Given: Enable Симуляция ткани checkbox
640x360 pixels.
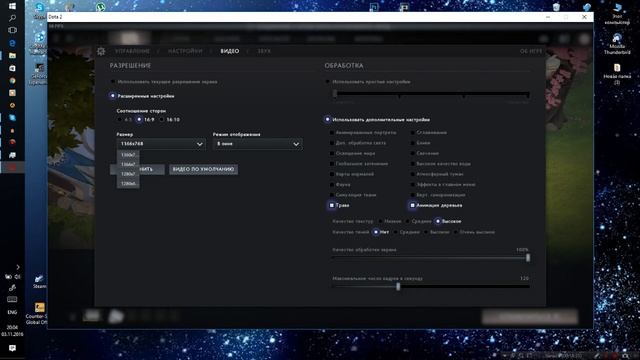Looking at the screenshot, I should 332,195.
